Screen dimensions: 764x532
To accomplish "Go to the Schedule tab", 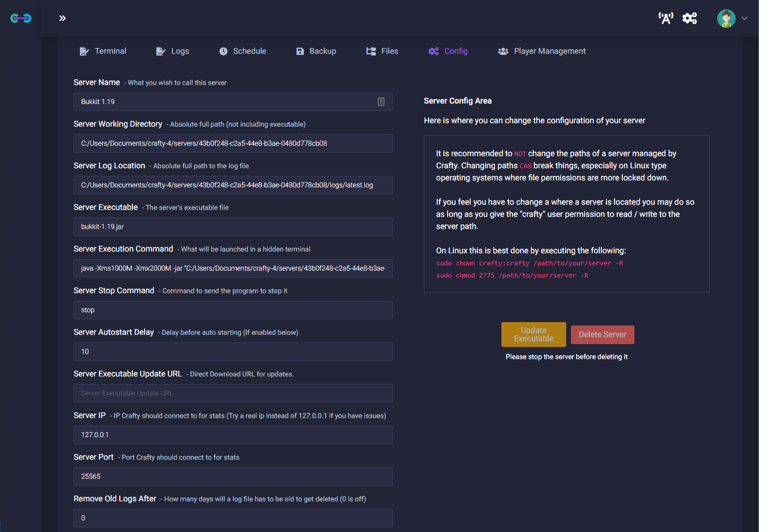I will (243, 51).
